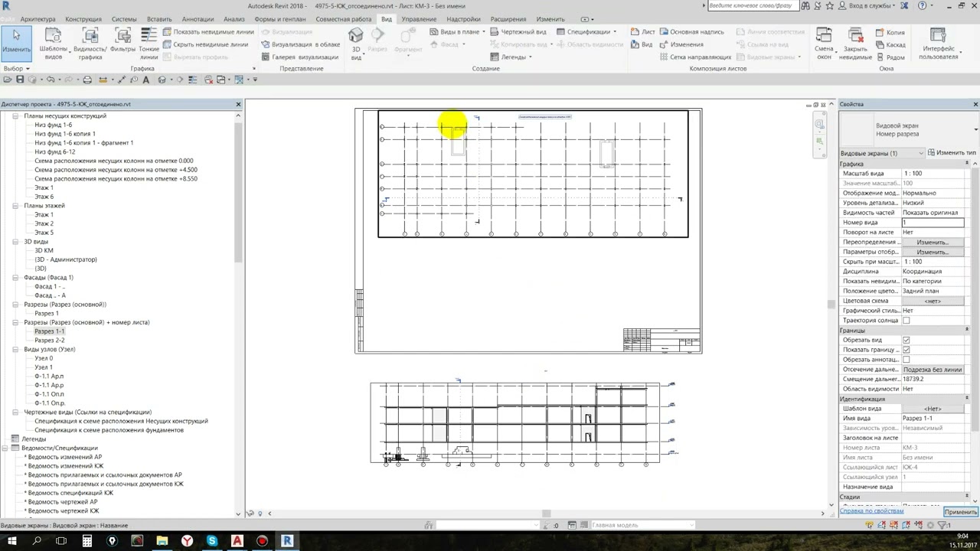The width and height of the screenshot is (980, 551).
Task: Click keyword search field in title bar
Action: (x=752, y=6)
